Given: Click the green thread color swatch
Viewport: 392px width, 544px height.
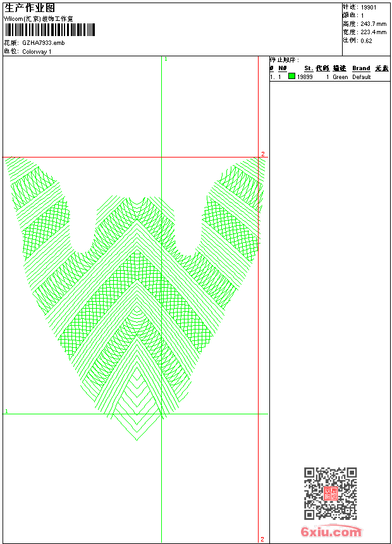Looking at the screenshot, I should pos(291,77).
